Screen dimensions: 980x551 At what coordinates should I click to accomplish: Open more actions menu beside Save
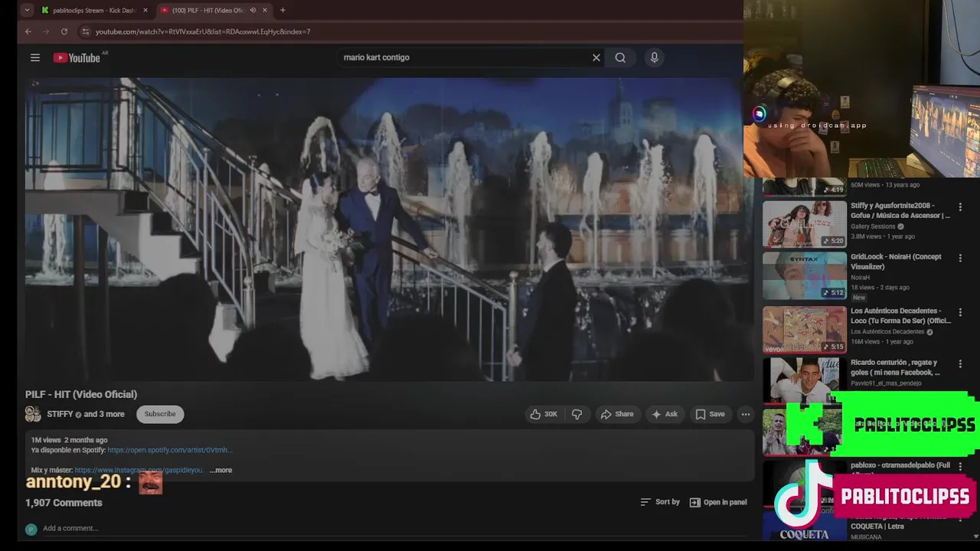(745, 414)
